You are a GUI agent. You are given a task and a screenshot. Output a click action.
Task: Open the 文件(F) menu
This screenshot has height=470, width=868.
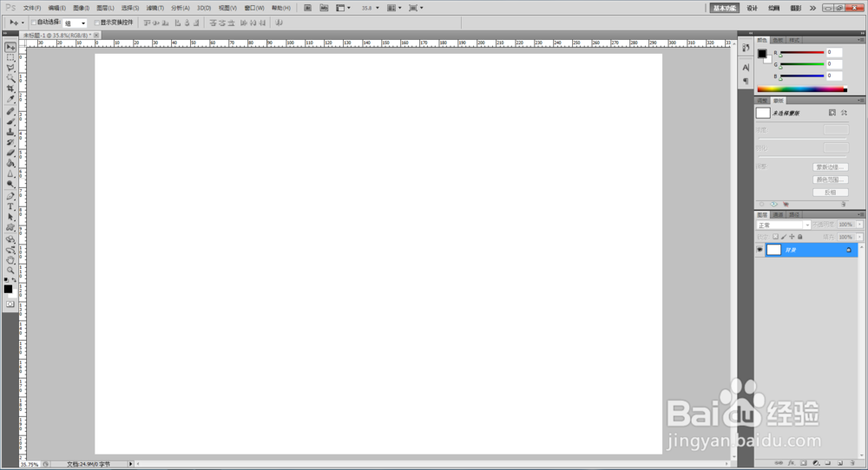(x=32, y=9)
